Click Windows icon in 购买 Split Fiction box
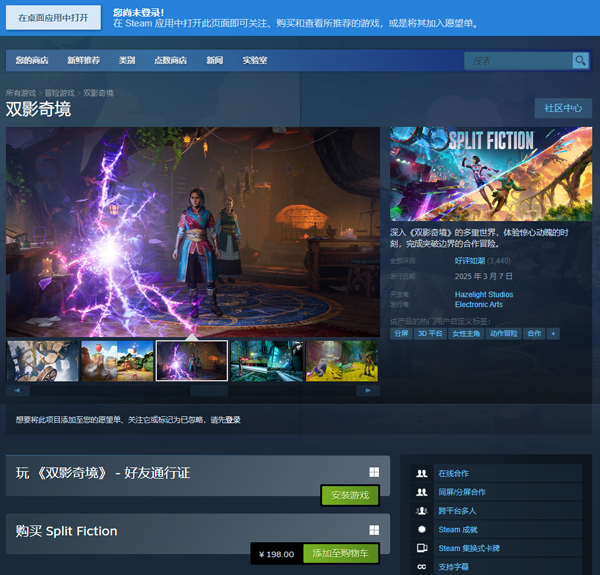Screen dimensions: 600x575 (x=374, y=530)
